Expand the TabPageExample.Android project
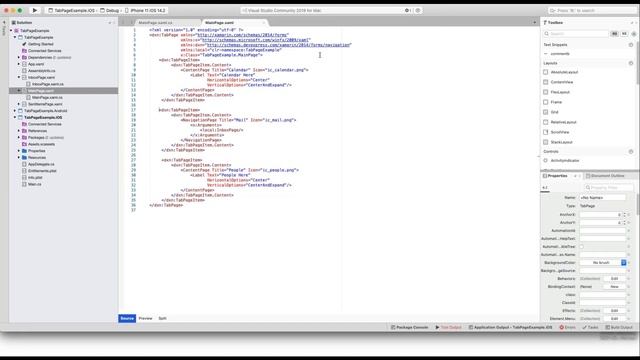The width and height of the screenshot is (640, 360). (x=15, y=111)
